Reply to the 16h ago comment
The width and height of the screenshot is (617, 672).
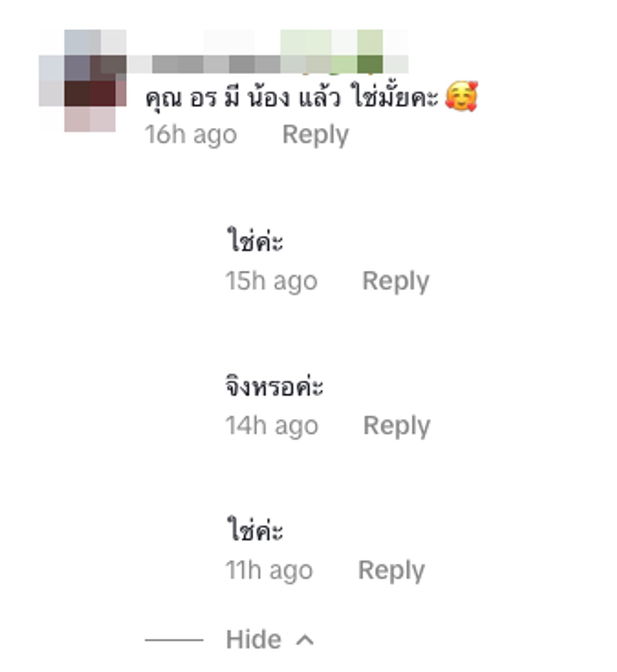[x=315, y=134]
